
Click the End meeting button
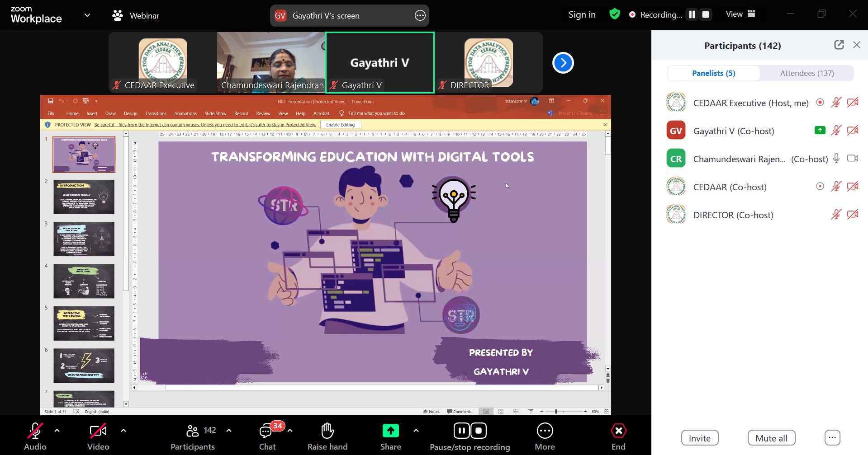[618, 432]
